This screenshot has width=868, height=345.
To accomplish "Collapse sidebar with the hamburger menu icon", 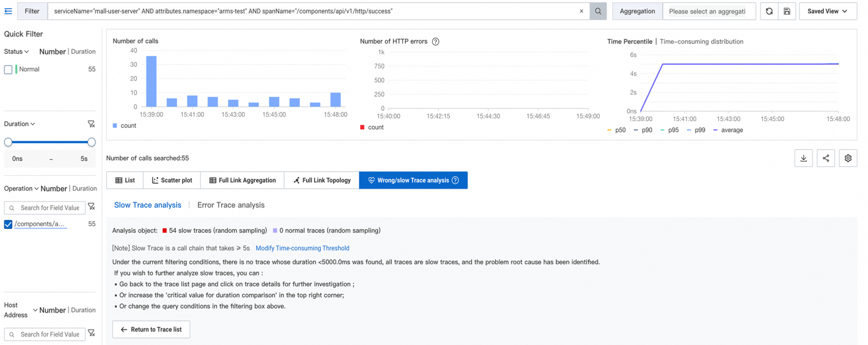I will [8, 11].
